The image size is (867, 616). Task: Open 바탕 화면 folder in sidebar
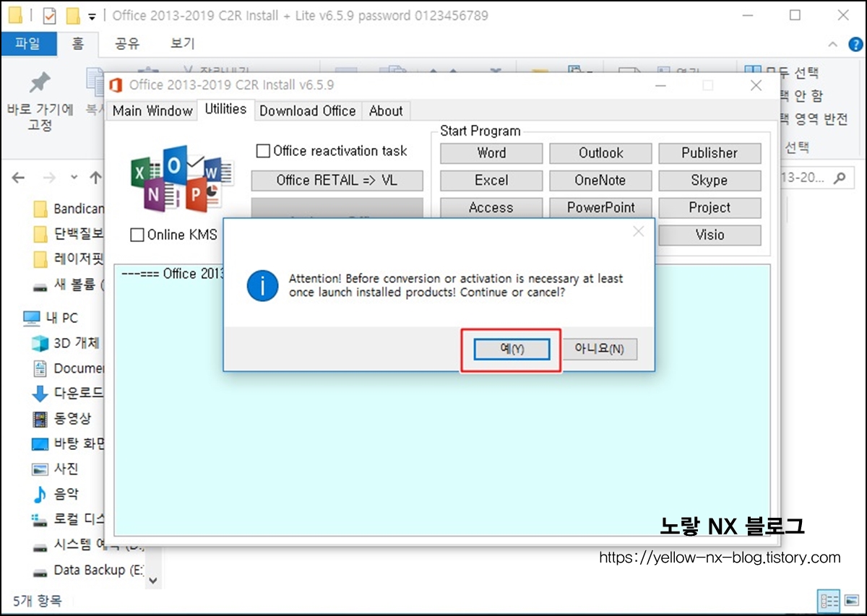pos(69,444)
